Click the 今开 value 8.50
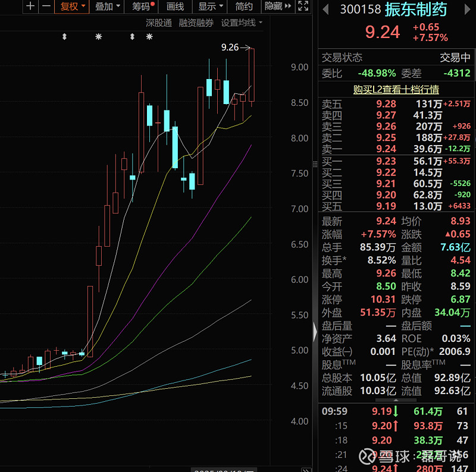 (x=386, y=287)
